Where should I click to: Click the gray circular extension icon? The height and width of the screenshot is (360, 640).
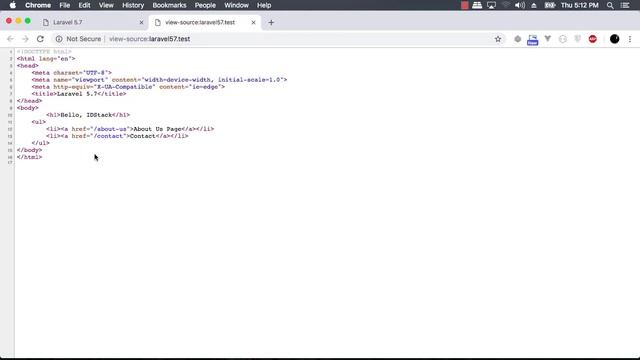[563, 39]
